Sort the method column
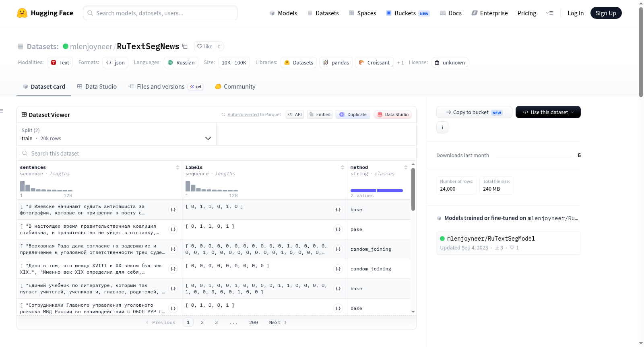Image resolution: width=644 pixels, height=347 pixels. [x=406, y=167]
